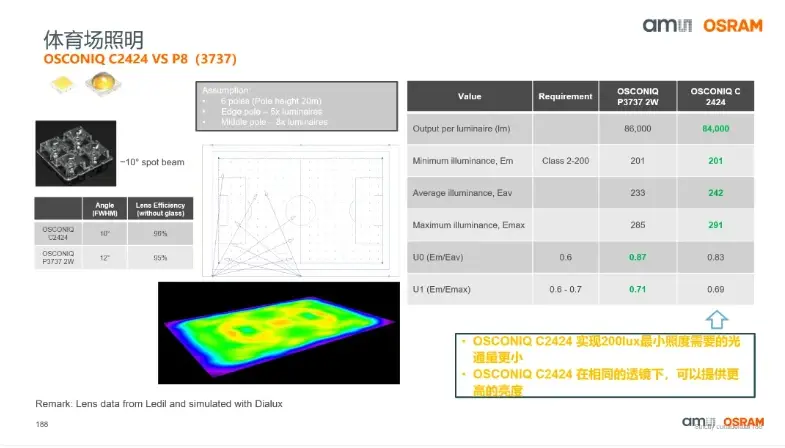Click the '6 poles (Pole height 20m)' line
785x448 pixels.
tap(271, 101)
